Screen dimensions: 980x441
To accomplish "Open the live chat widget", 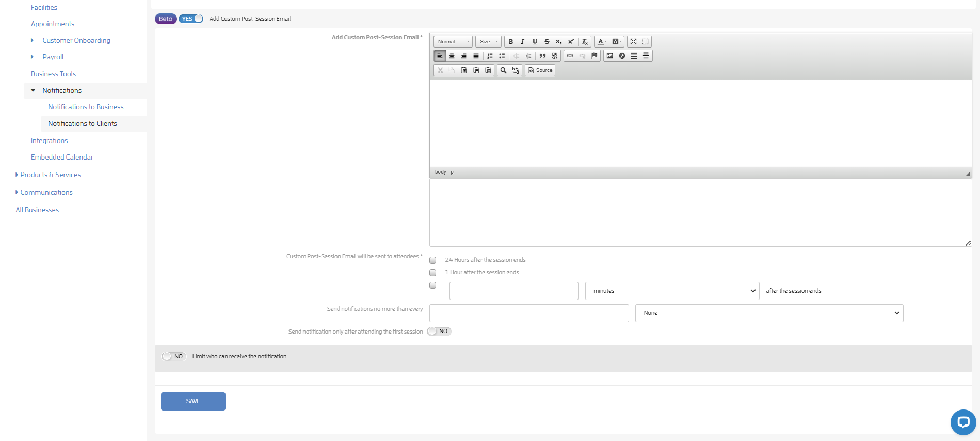I will point(963,422).
